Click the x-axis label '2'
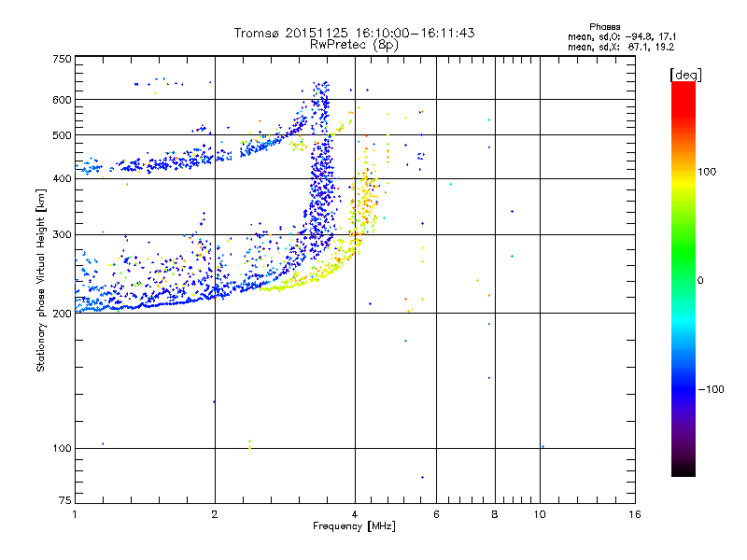Screen dimensions: 747x560 (215, 514)
